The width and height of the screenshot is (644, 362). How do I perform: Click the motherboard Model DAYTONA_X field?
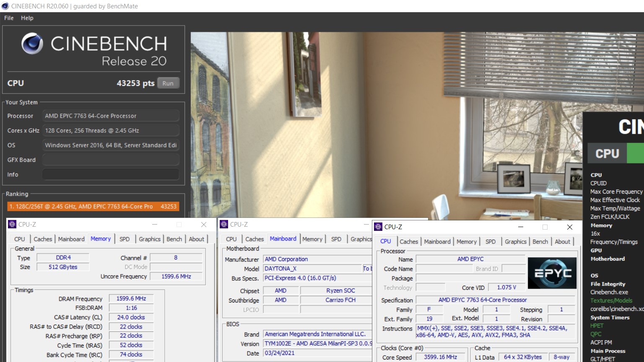coord(312,269)
